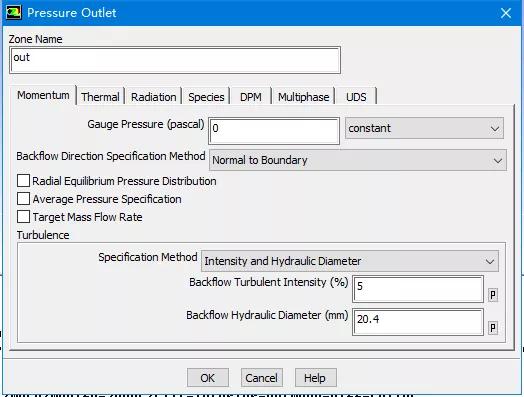This screenshot has height=397, width=524.
Task: Enable Target Mass Flow Rate checkbox
Action: coord(23,217)
